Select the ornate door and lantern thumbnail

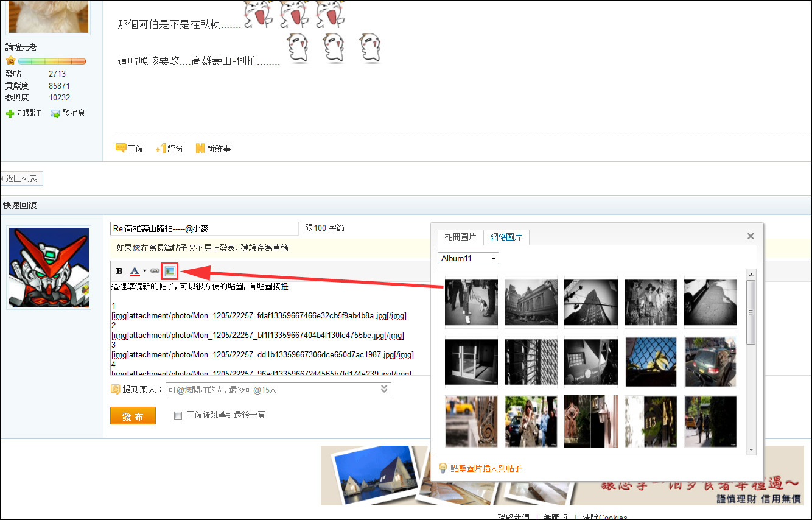click(590, 421)
